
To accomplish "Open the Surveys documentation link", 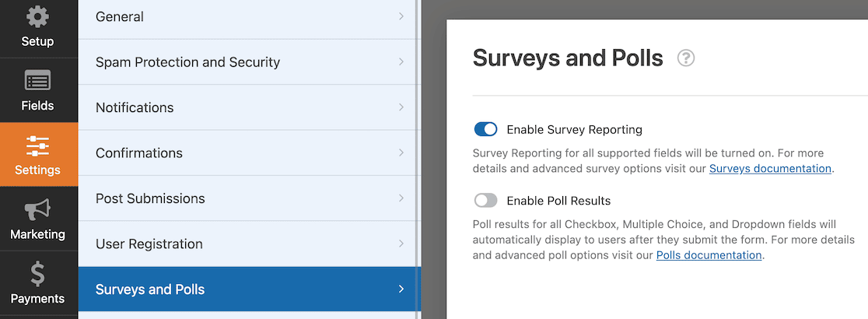I will pyautogui.click(x=770, y=168).
